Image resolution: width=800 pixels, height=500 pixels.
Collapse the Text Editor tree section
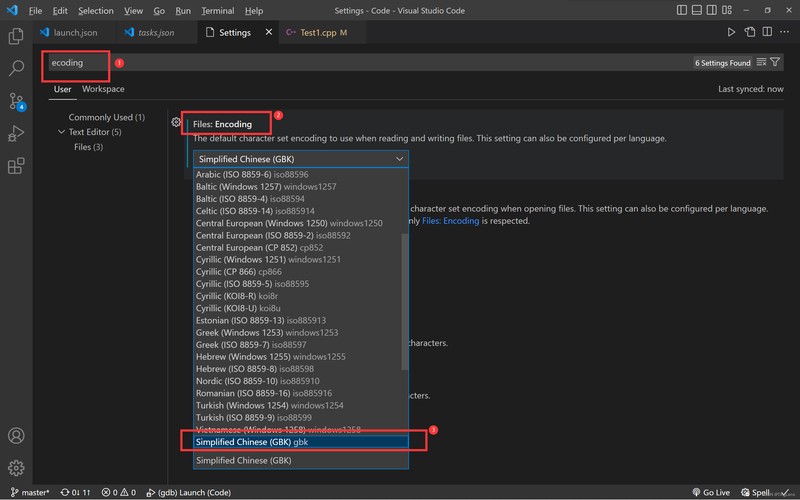61,132
